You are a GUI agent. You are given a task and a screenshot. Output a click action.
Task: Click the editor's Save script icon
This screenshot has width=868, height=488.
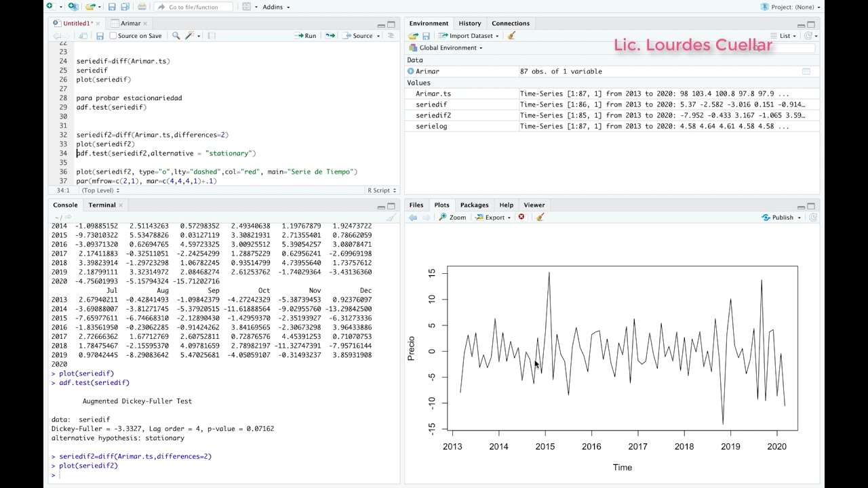tap(100, 36)
